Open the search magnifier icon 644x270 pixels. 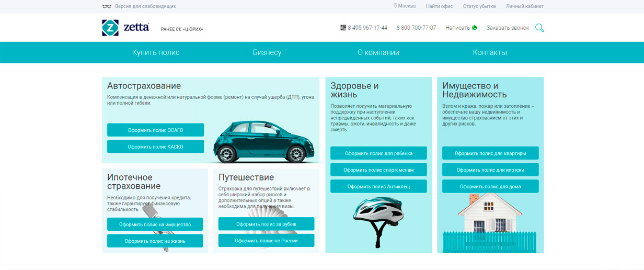tap(539, 28)
